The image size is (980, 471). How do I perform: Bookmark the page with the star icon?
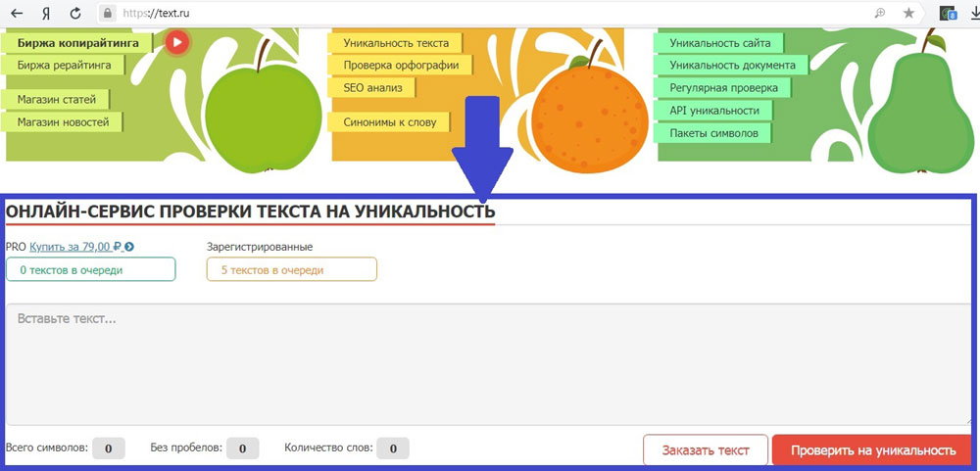point(908,13)
